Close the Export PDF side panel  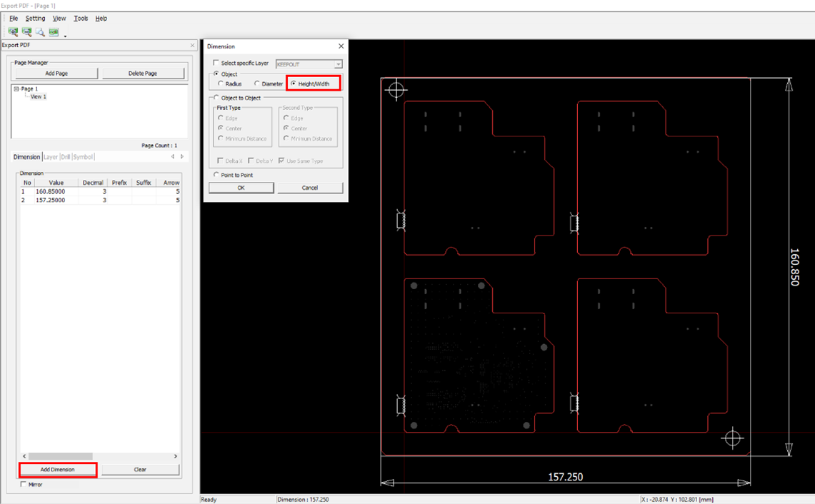pyautogui.click(x=192, y=46)
